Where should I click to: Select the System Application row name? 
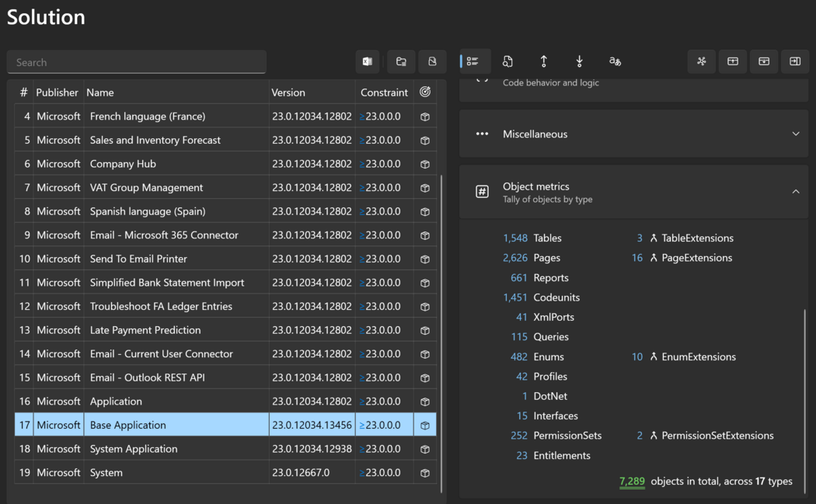coord(134,449)
